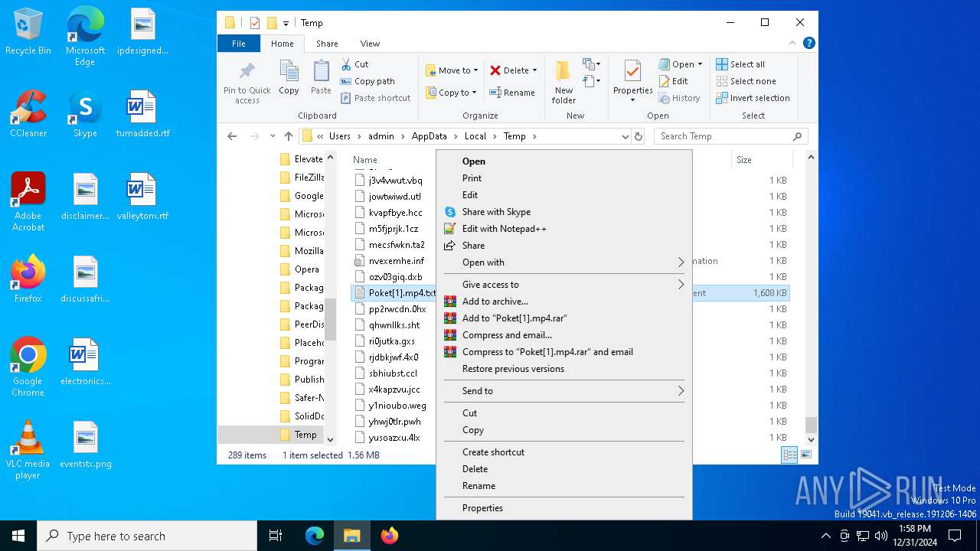Select Properties in context menu
980x551 pixels.
point(563,508)
